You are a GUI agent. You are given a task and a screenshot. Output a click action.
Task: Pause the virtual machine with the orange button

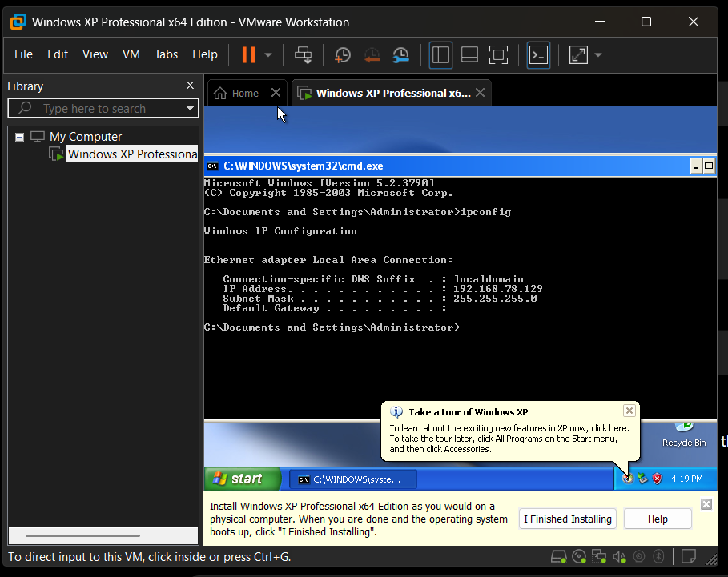pos(249,54)
